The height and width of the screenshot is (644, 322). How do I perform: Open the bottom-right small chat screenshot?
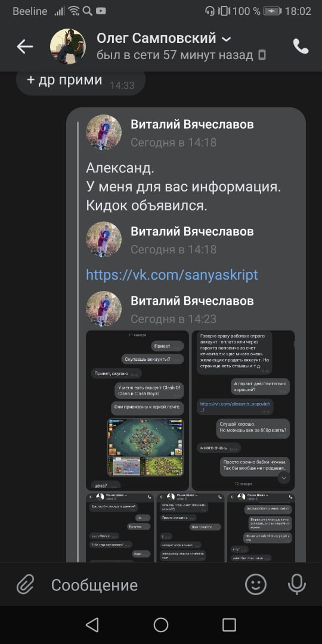261,527
